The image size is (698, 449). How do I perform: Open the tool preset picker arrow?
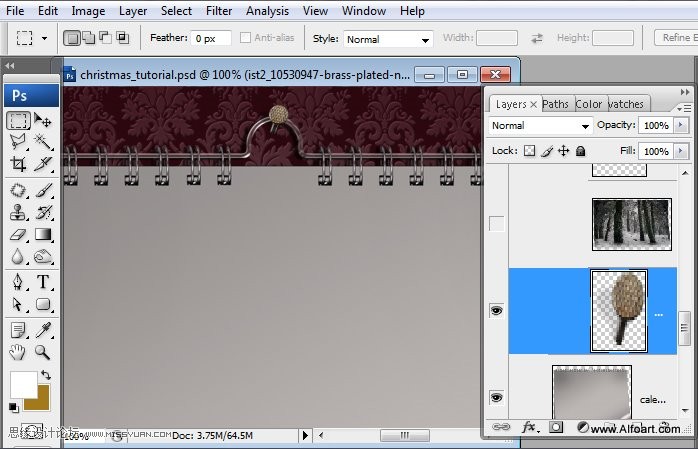[x=44, y=38]
